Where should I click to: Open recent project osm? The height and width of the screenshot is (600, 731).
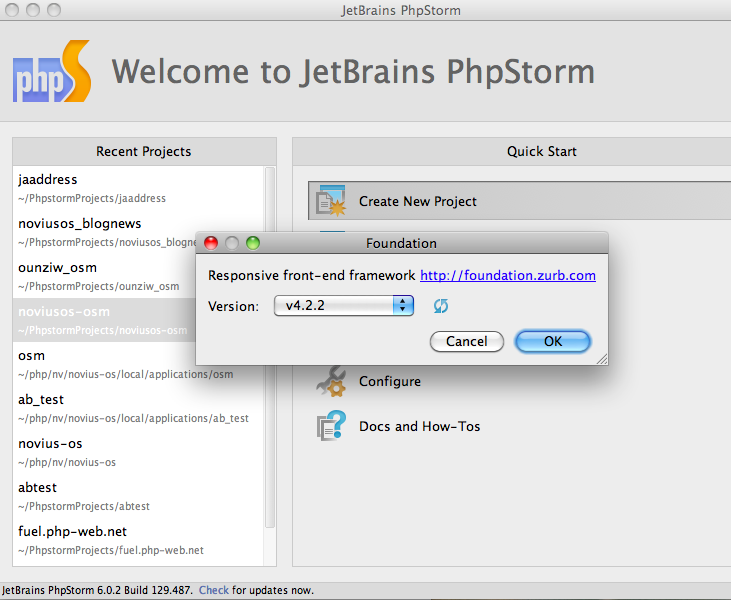tap(138, 364)
